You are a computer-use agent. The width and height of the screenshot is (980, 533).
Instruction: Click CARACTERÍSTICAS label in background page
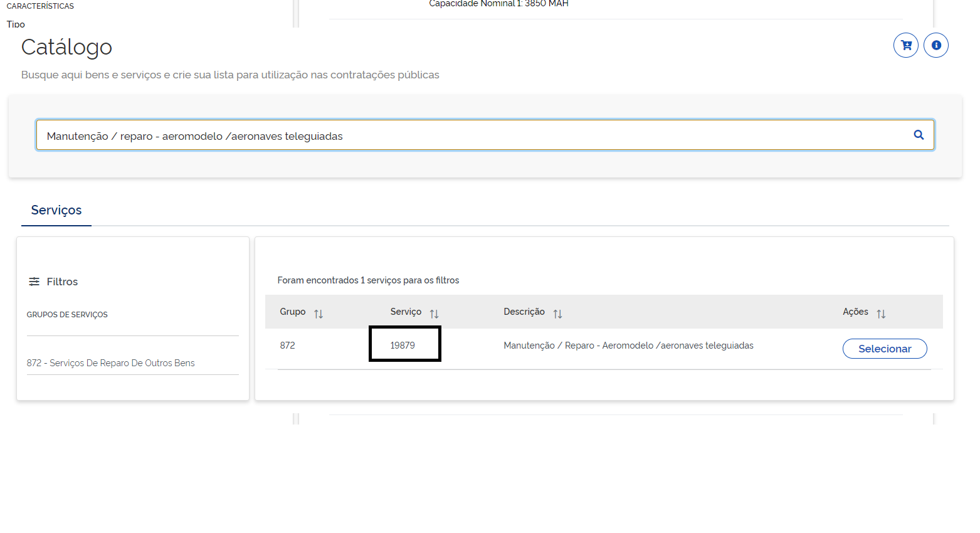pyautogui.click(x=40, y=6)
